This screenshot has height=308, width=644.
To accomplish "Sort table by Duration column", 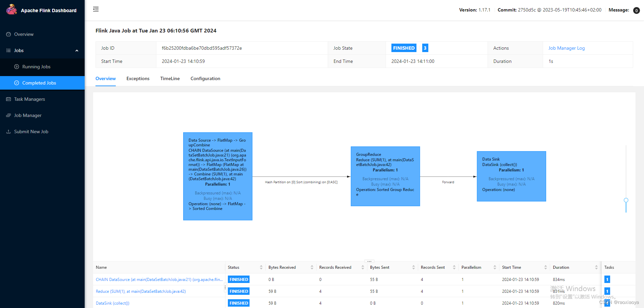I will tap(596, 267).
